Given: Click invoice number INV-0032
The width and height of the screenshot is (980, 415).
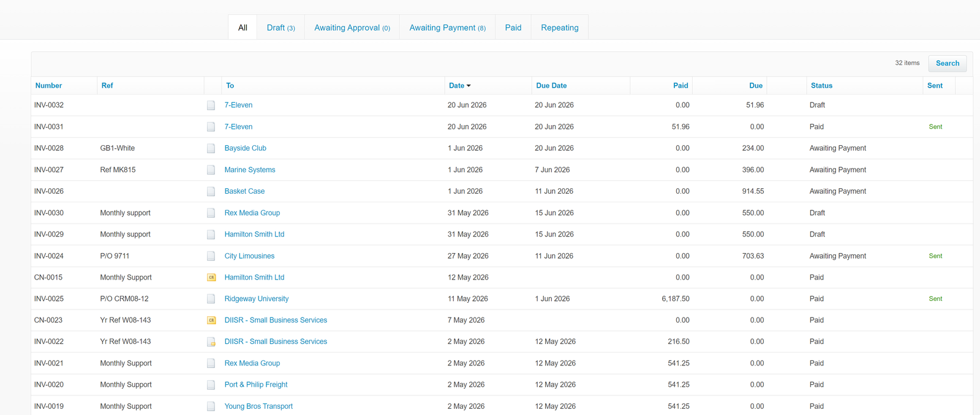Looking at the screenshot, I should [x=49, y=105].
